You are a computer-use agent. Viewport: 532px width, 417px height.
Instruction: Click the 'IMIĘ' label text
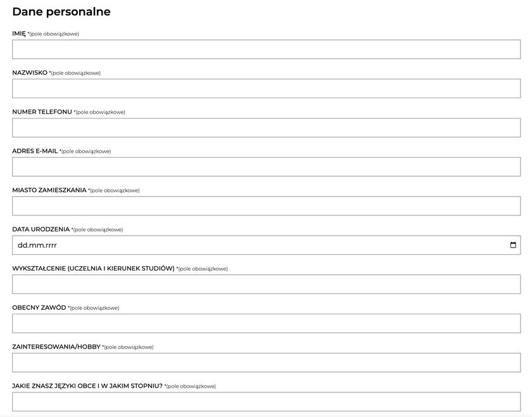tap(19, 34)
